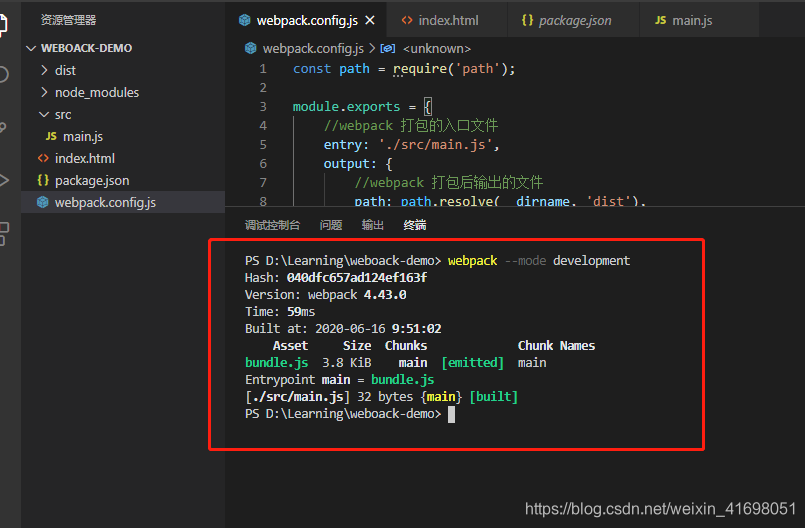This screenshot has width=805, height=528.
Task: Click the braces icon beside package.json in explorer
Action: pos(43,180)
